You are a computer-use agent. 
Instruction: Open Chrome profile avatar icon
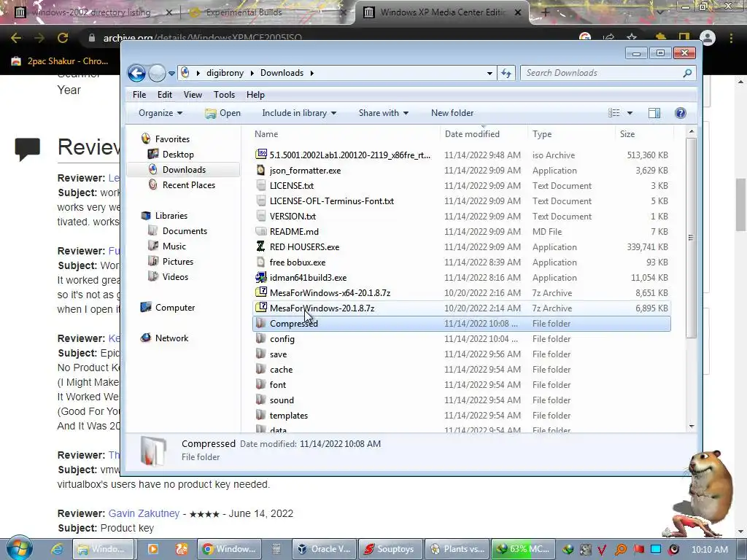pos(708,38)
